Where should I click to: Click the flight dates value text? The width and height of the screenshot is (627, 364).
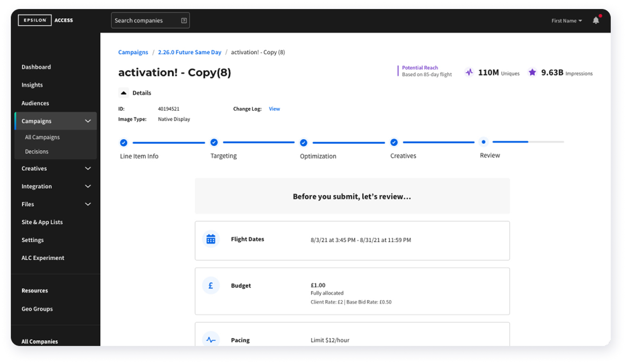click(x=360, y=240)
